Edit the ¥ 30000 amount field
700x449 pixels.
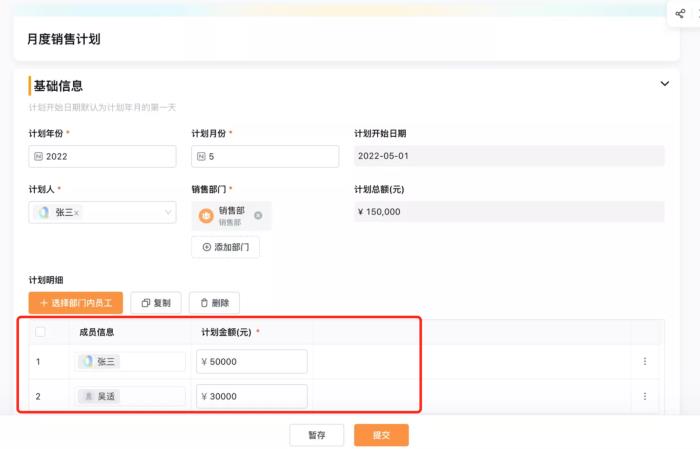(x=252, y=396)
